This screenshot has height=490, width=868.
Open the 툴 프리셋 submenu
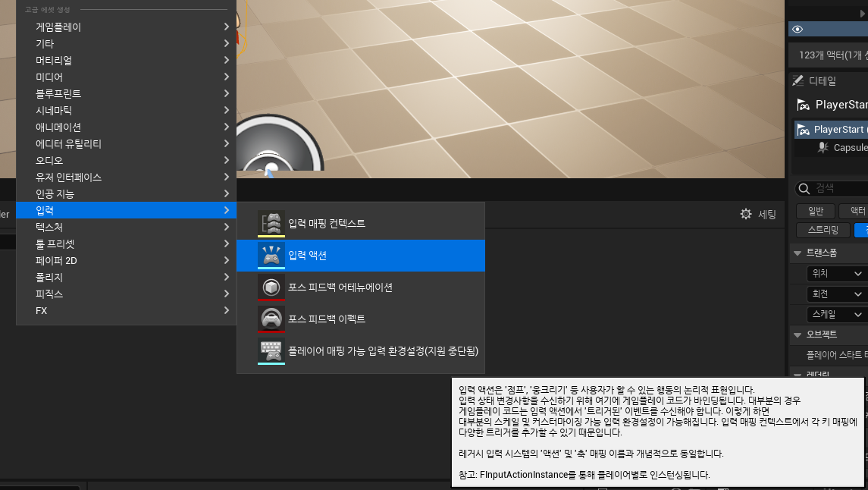126,243
